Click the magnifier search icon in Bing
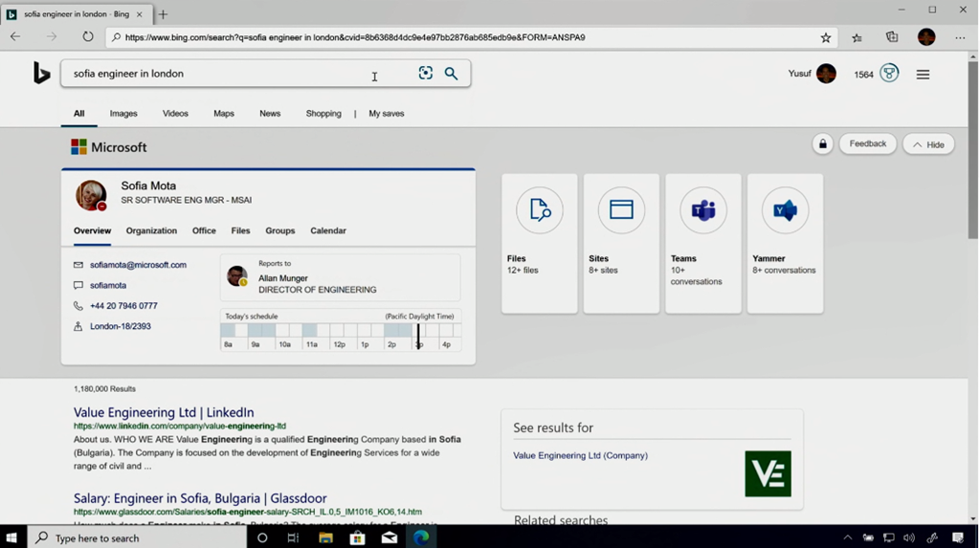 (451, 74)
